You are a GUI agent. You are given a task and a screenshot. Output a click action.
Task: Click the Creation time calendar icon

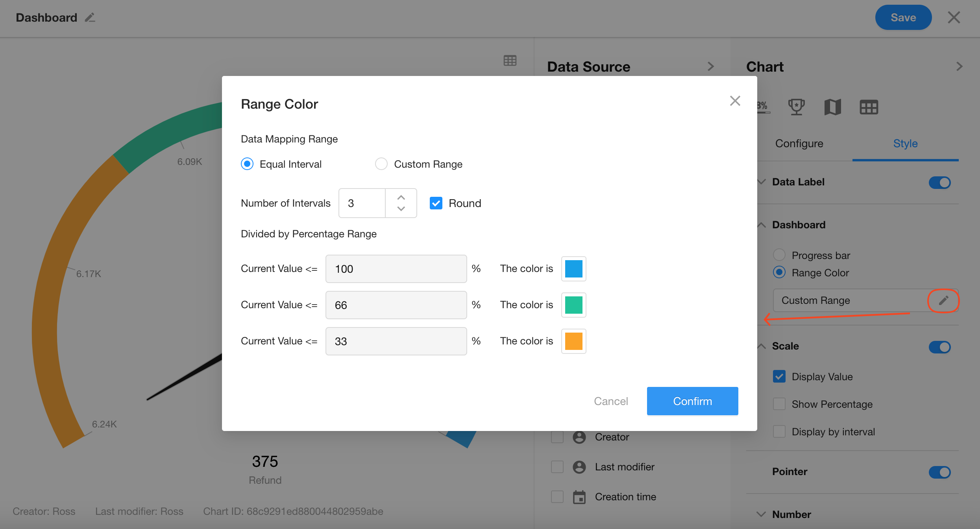pyautogui.click(x=579, y=497)
